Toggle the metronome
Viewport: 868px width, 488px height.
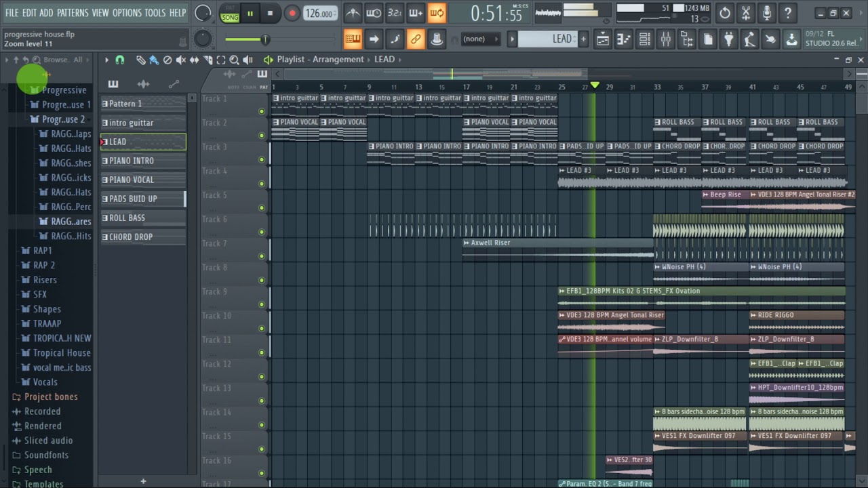pos(353,12)
